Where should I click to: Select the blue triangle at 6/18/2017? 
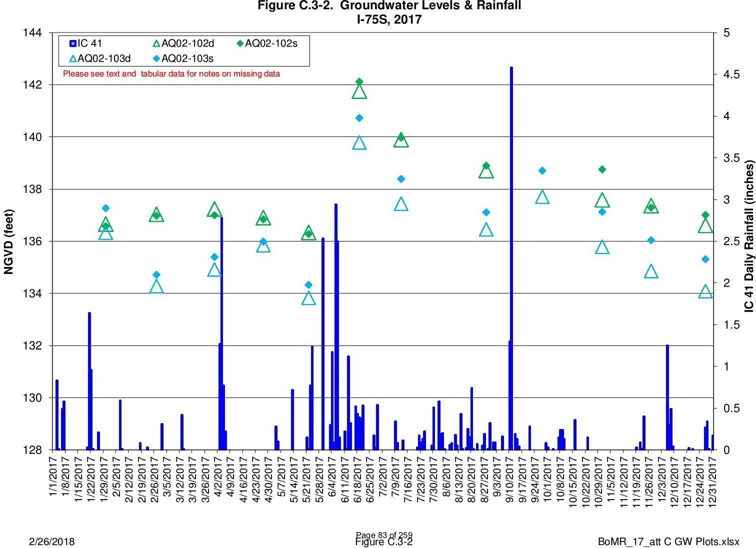point(359,143)
